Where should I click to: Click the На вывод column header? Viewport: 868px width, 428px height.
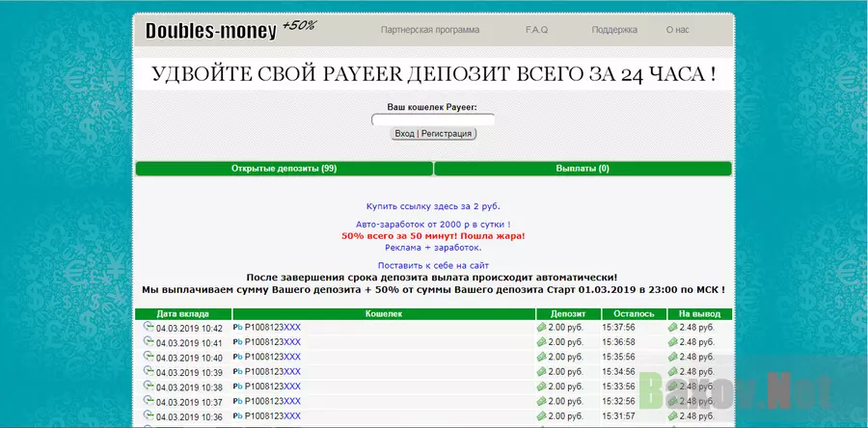pyautogui.click(x=700, y=314)
